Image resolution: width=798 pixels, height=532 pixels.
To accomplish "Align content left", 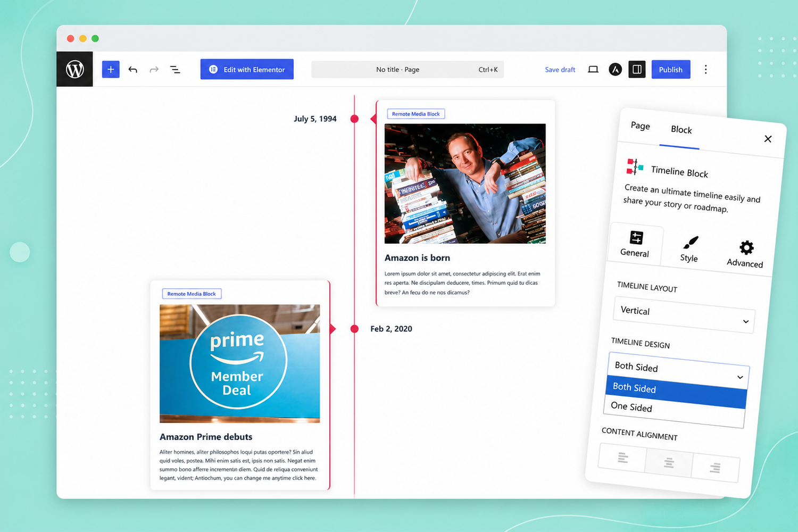I will (622, 457).
